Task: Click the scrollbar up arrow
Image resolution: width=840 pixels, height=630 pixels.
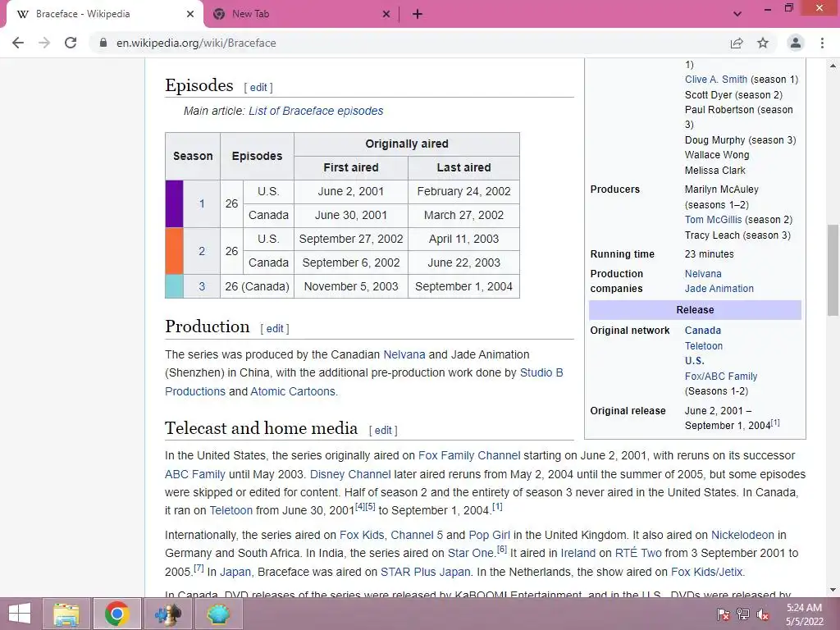Action: click(x=833, y=66)
